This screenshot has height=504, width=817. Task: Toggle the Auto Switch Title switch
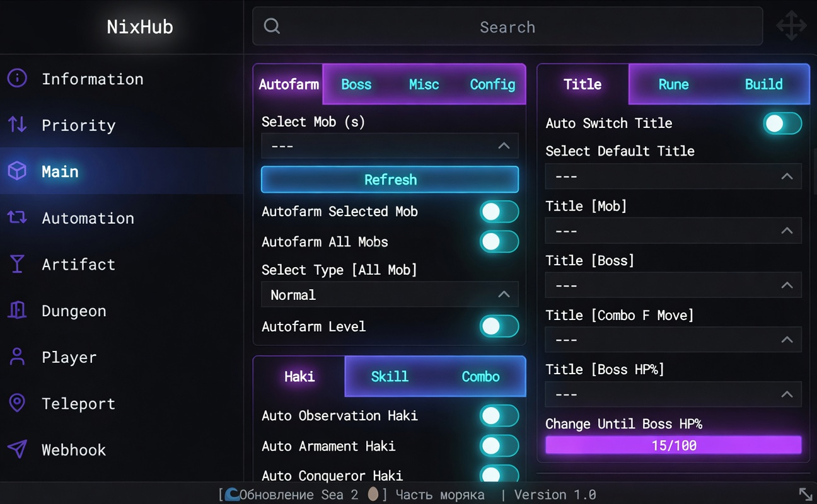782,123
